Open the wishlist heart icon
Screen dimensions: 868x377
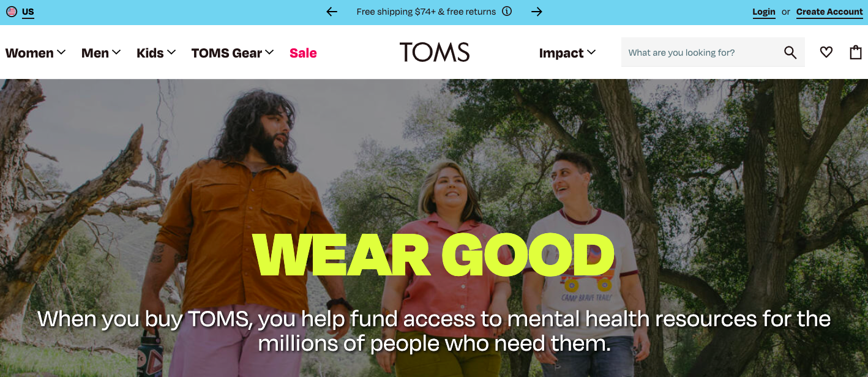(826, 53)
